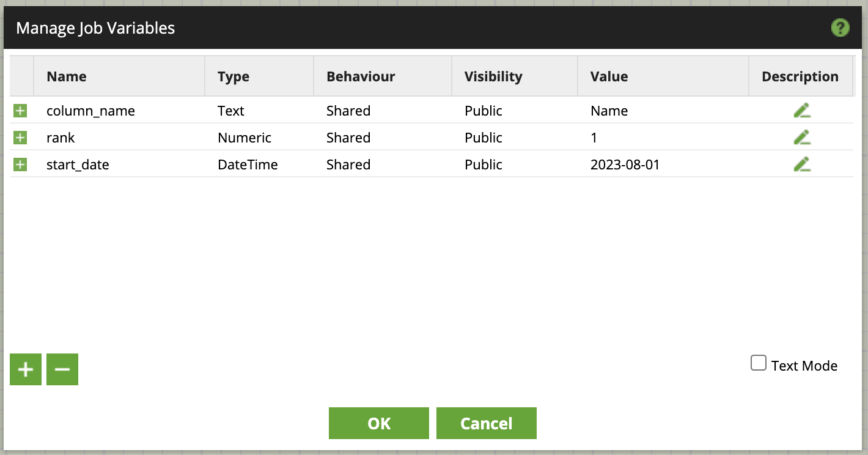
Task: Edit the value 2023-08-01 of start_date
Action: click(x=663, y=165)
